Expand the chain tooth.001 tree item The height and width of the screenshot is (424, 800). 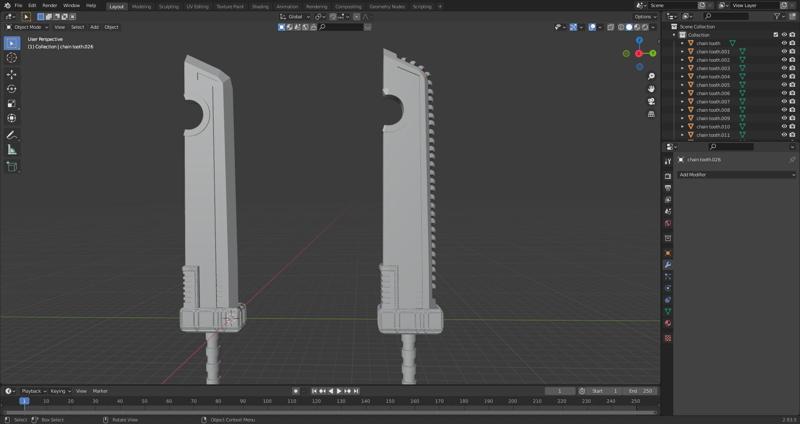[683, 52]
